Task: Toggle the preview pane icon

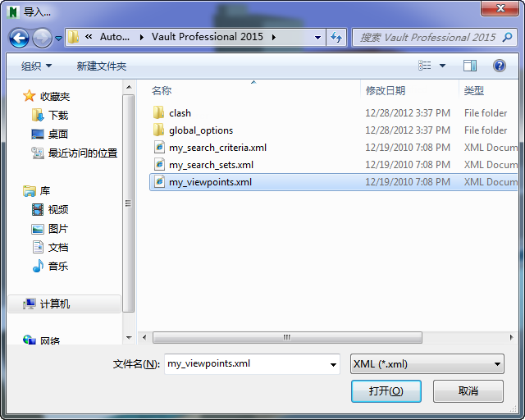Action: point(470,66)
